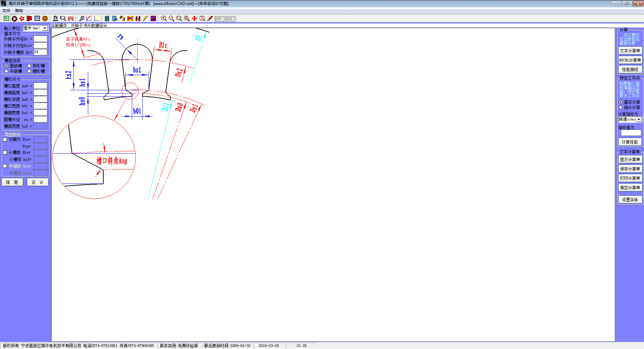Enable the 切扁方 checkbox
The height and width of the screenshot is (349, 644).
(x=5, y=140)
